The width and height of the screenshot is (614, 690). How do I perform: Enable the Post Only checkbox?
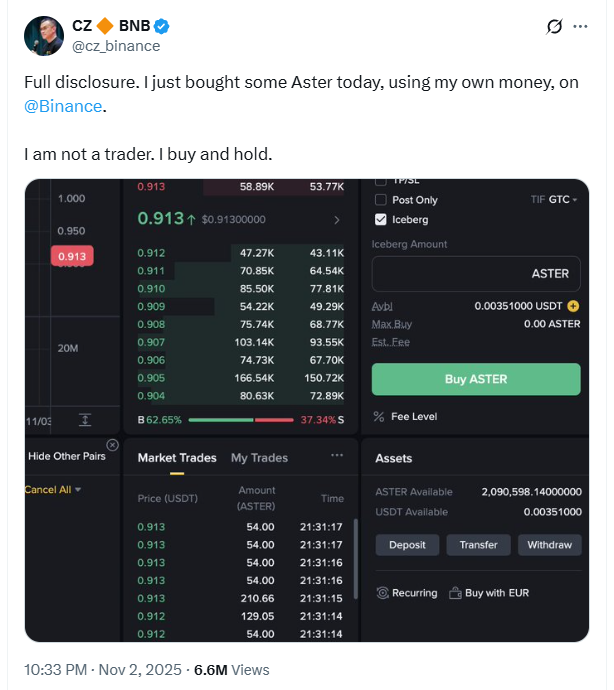380,200
